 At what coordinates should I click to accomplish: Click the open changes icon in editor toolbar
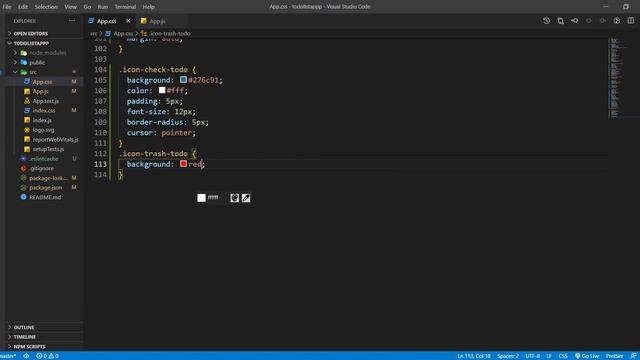tap(560, 20)
